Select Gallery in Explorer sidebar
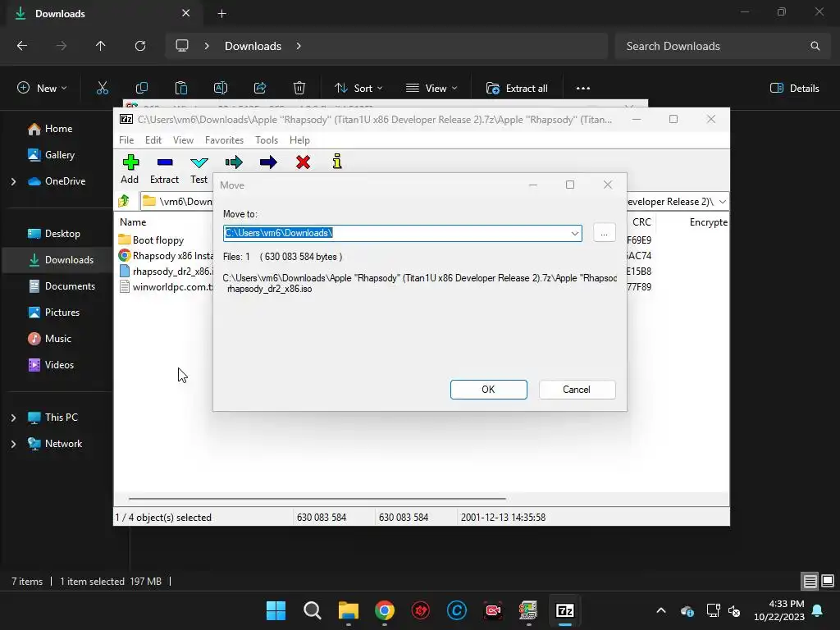840x630 pixels. pos(57,155)
